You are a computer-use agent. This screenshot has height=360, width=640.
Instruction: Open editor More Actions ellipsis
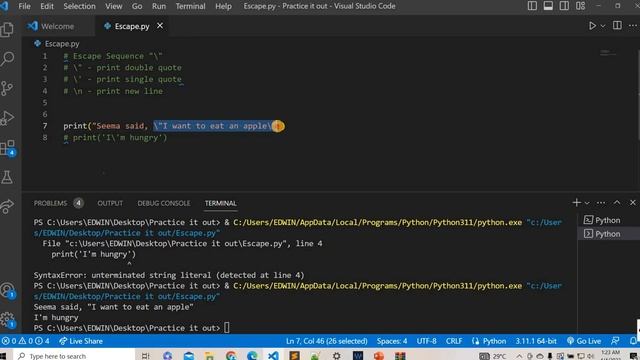pyautogui.click(x=633, y=26)
